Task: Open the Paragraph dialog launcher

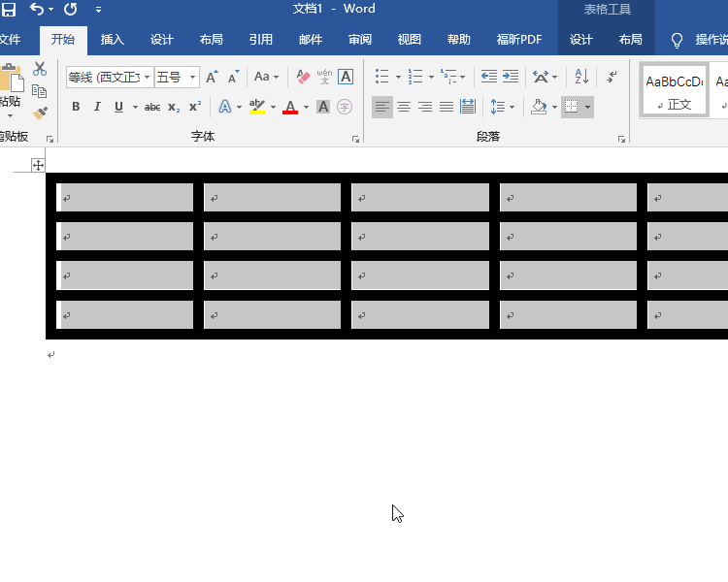Action: pyautogui.click(x=621, y=140)
